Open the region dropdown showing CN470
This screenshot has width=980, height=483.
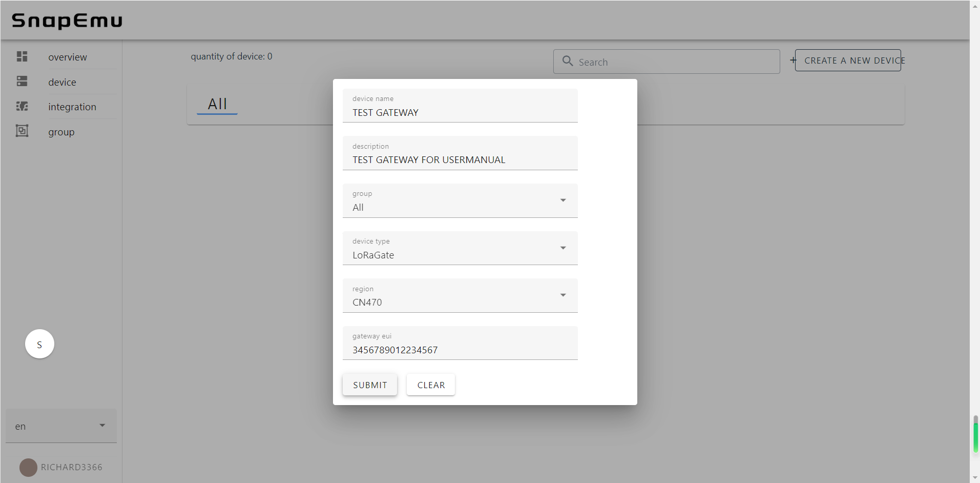pos(460,296)
